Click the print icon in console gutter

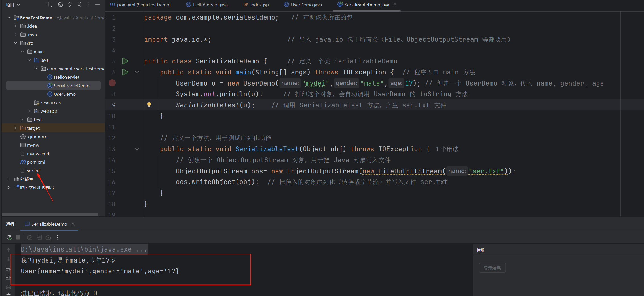pos(9,287)
